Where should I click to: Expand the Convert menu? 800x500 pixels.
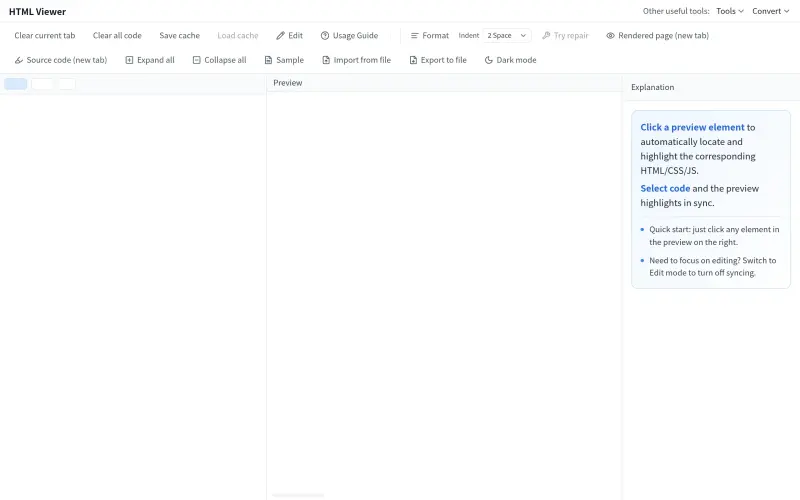click(x=771, y=11)
